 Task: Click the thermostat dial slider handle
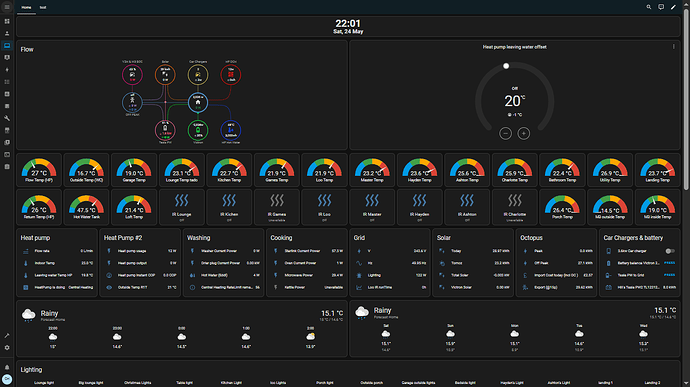pyautogui.click(x=506, y=66)
